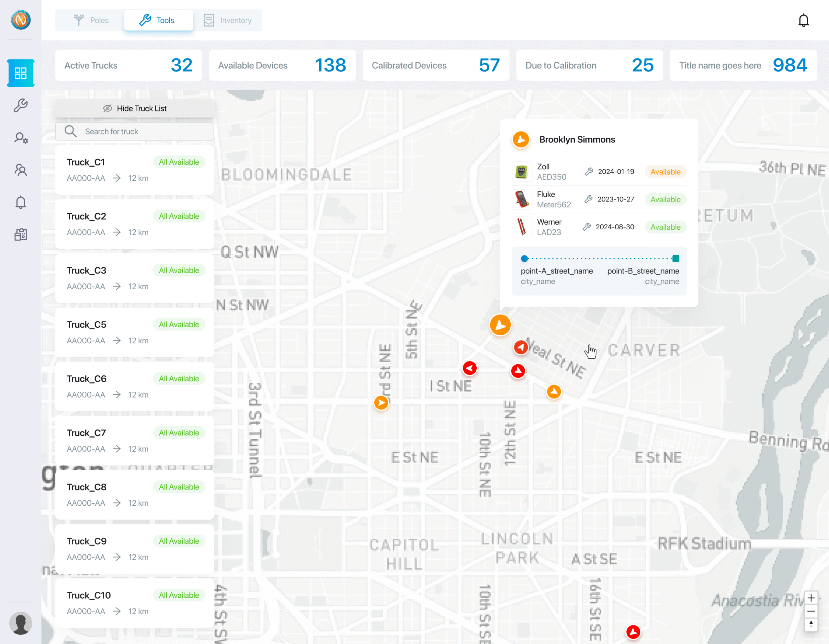Click the company logo in the top left corner
The height and width of the screenshot is (644, 829).
click(20, 20)
